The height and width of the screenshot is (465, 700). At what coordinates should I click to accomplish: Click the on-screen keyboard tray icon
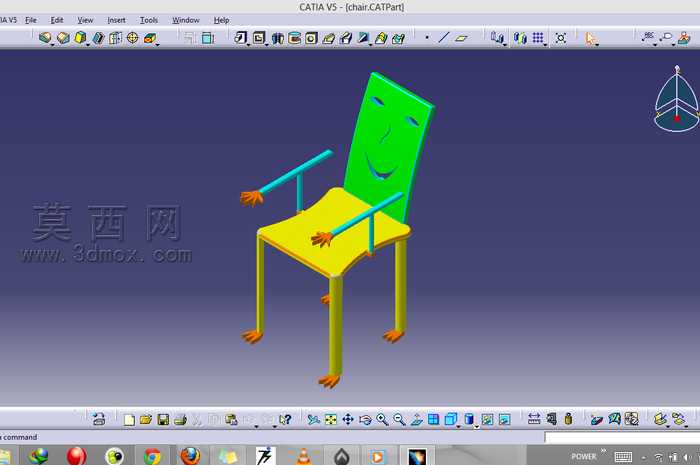pyautogui.click(x=623, y=457)
